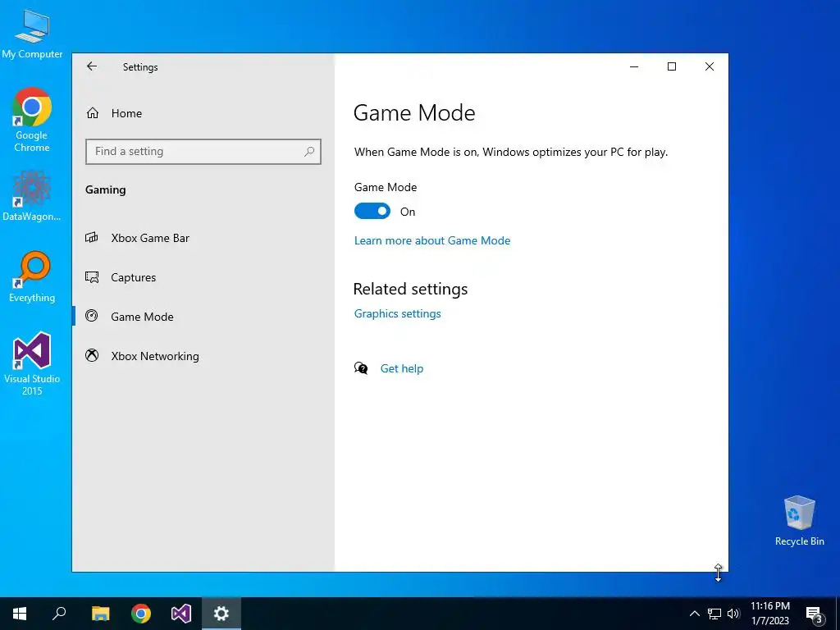Screen dimensions: 840x630
Task: Show hidden system tray icons
Action: point(694,614)
